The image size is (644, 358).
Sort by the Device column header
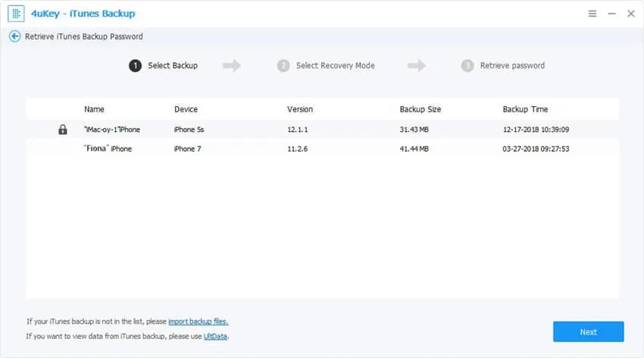click(x=186, y=109)
